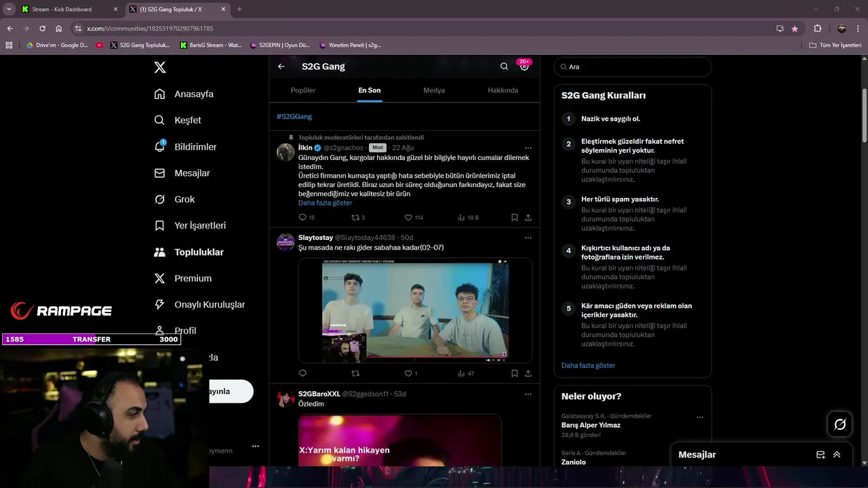
Task: Open Barış Alper Yılmaz trending topic
Action: pos(591,425)
